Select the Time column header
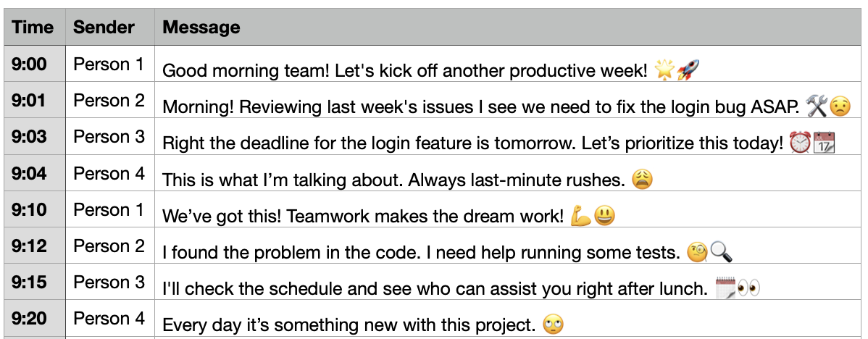The height and width of the screenshot is (339, 868). (x=33, y=28)
